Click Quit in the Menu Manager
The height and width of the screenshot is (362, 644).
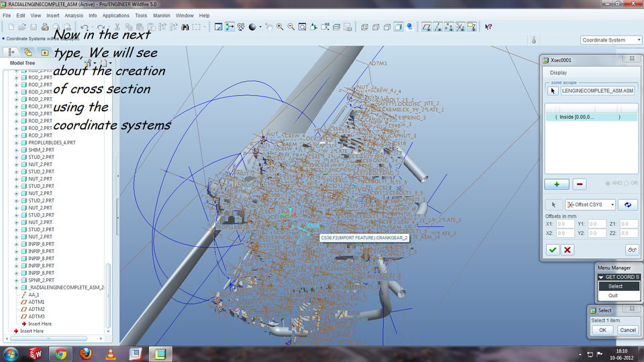click(x=613, y=295)
